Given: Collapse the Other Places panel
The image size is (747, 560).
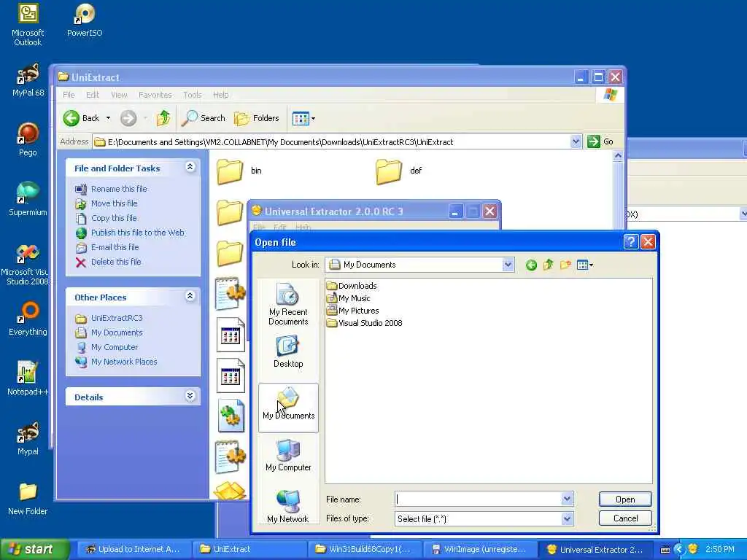Looking at the screenshot, I should coord(190,296).
